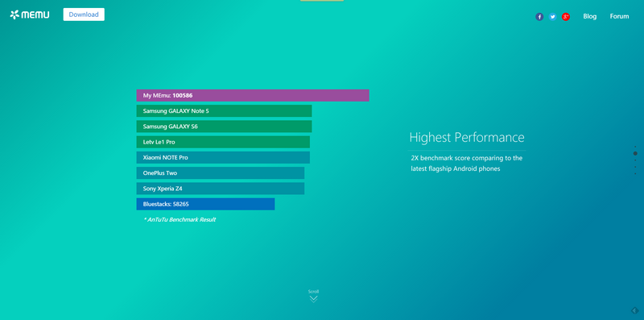Image resolution: width=644 pixels, height=320 pixels.
Task: Select the OnePlus Two bar
Action: pos(220,173)
